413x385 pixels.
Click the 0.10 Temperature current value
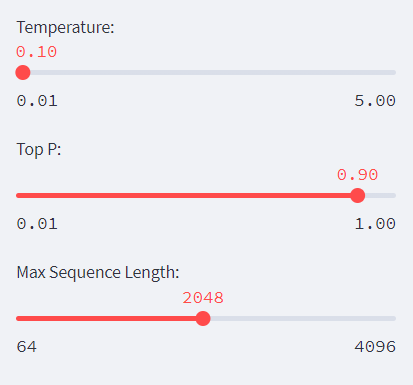tap(37, 52)
